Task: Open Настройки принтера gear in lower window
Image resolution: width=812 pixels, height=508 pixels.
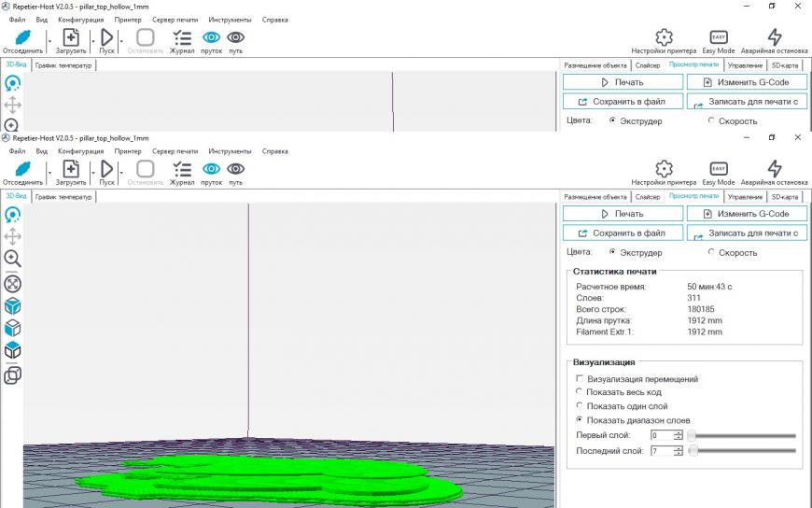Action: click(x=664, y=168)
